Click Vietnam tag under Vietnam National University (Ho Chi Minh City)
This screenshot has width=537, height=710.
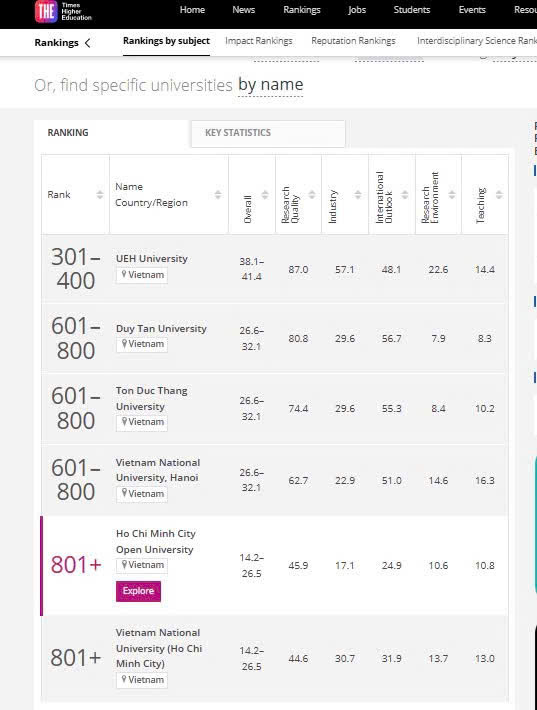click(x=142, y=680)
